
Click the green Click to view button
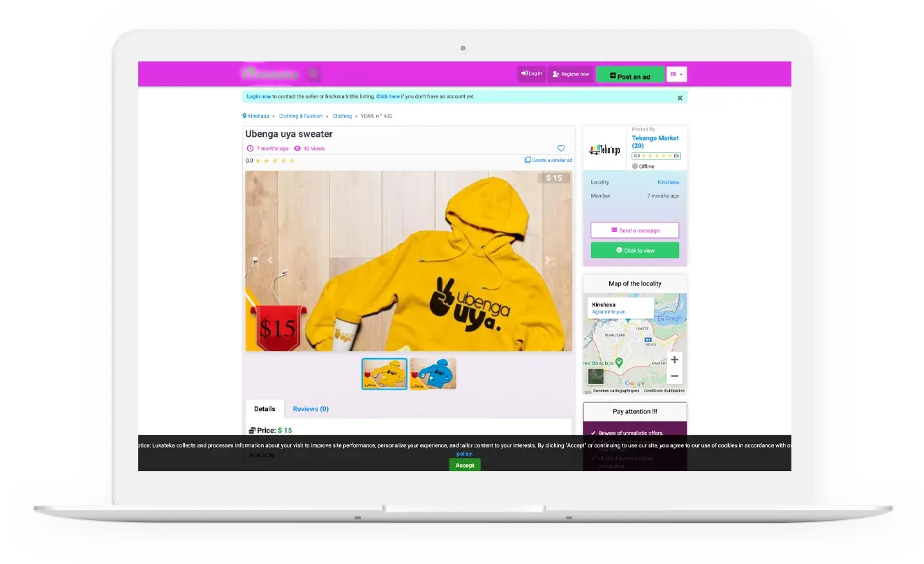(x=634, y=251)
